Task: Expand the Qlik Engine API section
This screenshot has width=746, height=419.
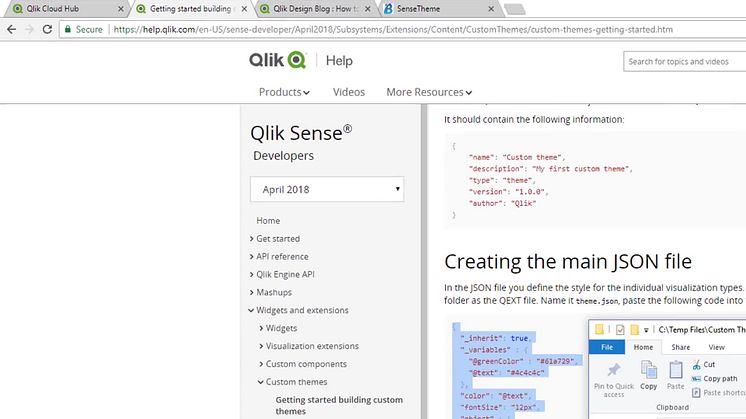Action: pyautogui.click(x=252, y=274)
